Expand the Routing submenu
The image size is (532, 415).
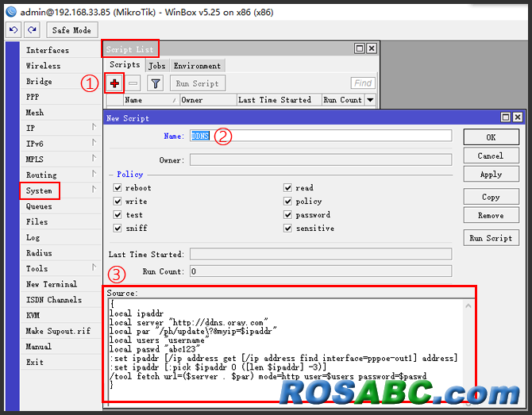[x=94, y=174]
